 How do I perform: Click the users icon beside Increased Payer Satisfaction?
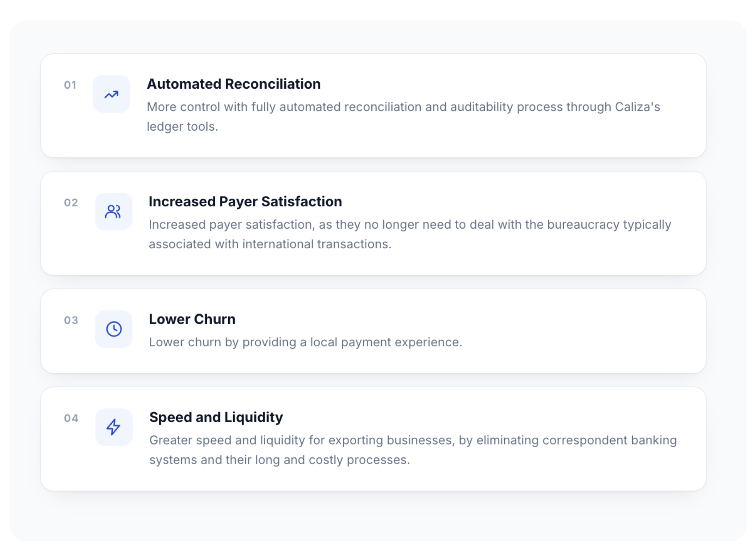(x=113, y=211)
